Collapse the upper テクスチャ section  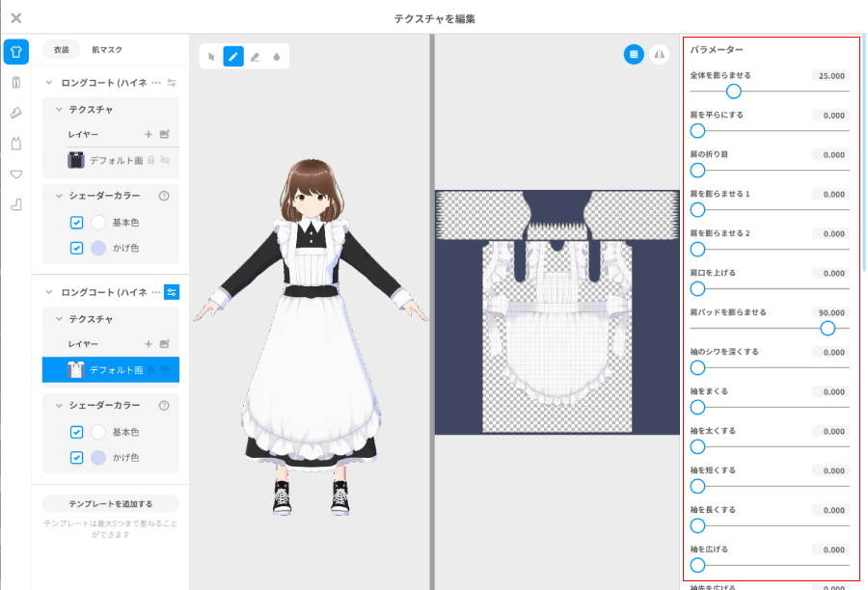(x=59, y=110)
